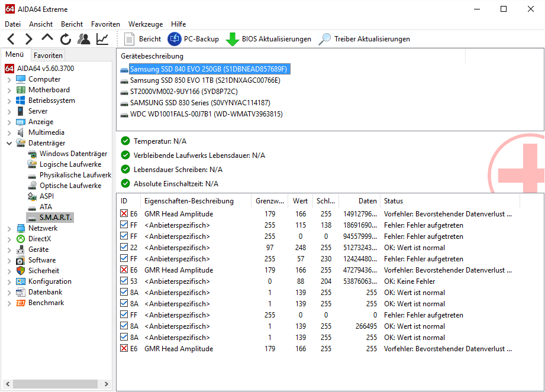Click the PC-Backup round blue icon
Screen dimensions: 545x392
(175, 39)
